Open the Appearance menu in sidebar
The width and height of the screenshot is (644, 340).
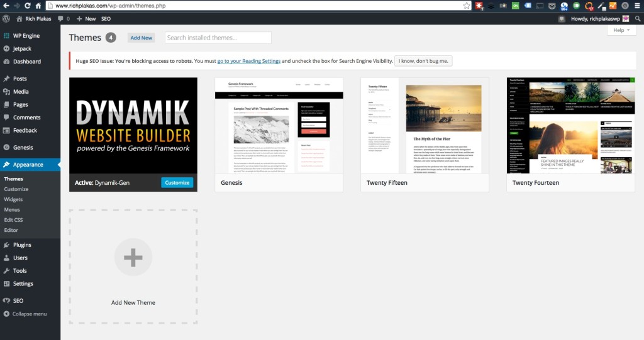coord(30,165)
